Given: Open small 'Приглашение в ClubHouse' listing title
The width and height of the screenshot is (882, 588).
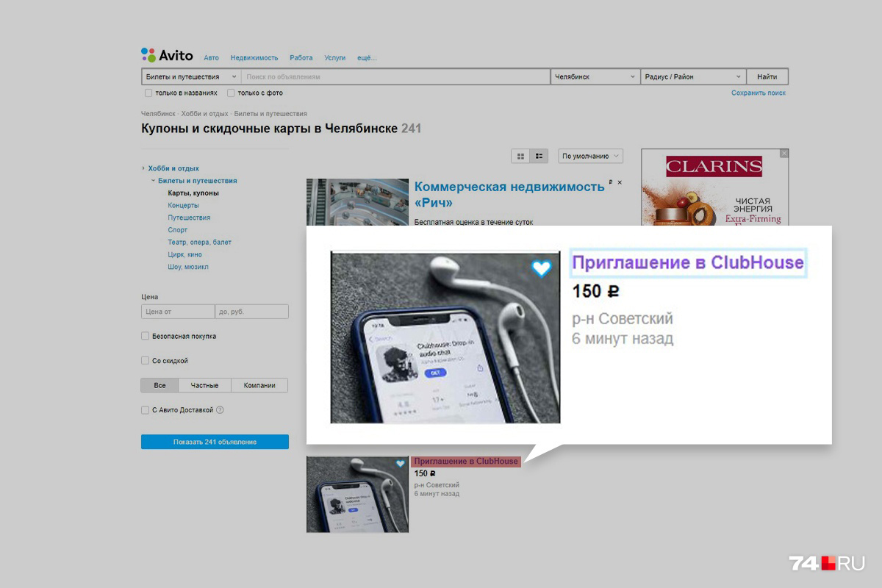Looking at the screenshot, I should tap(466, 462).
